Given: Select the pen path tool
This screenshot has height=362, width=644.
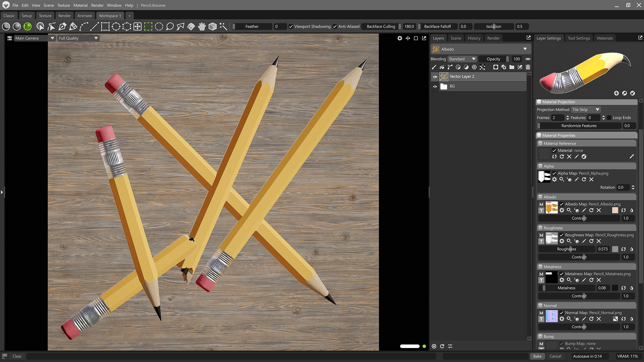Looking at the screenshot, I should click(x=62, y=26).
